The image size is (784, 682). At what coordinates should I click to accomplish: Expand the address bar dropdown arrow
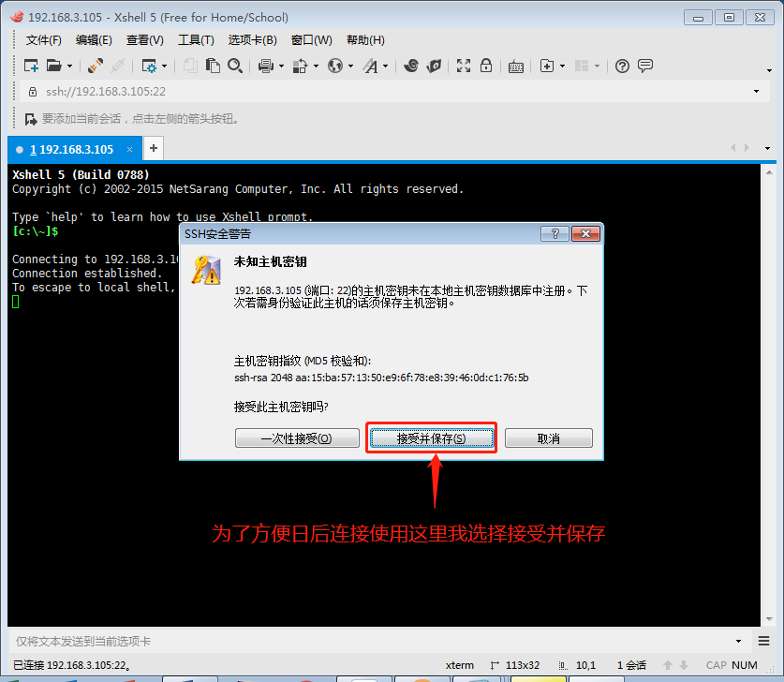click(x=756, y=92)
